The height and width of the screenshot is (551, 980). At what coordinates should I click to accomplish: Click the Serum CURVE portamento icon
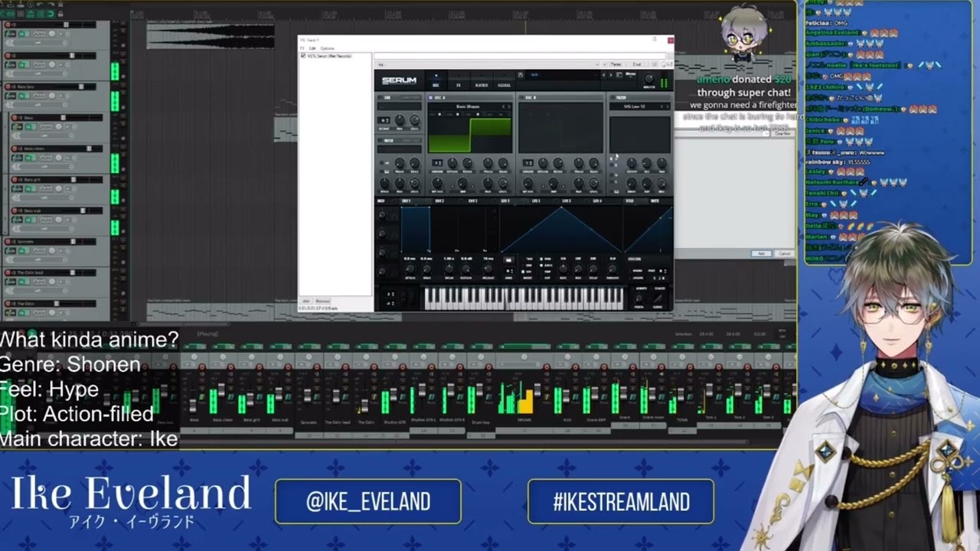(658, 298)
